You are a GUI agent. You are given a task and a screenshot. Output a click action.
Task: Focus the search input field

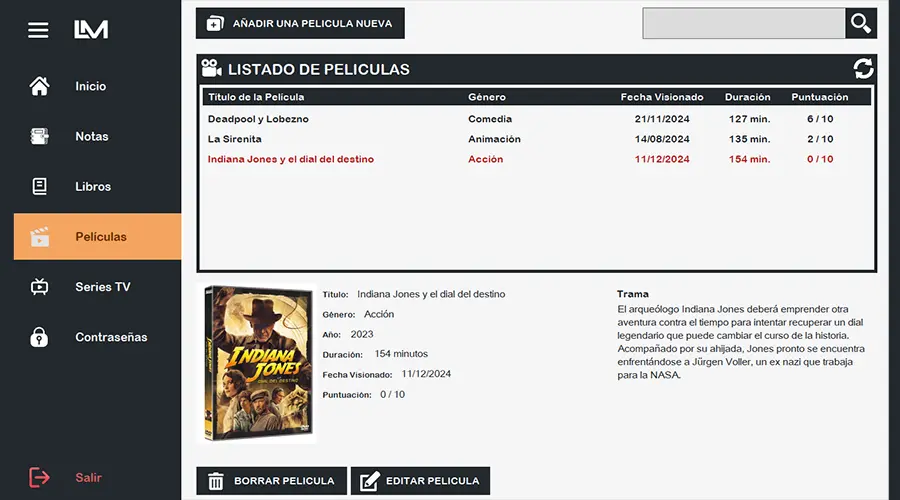744,24
